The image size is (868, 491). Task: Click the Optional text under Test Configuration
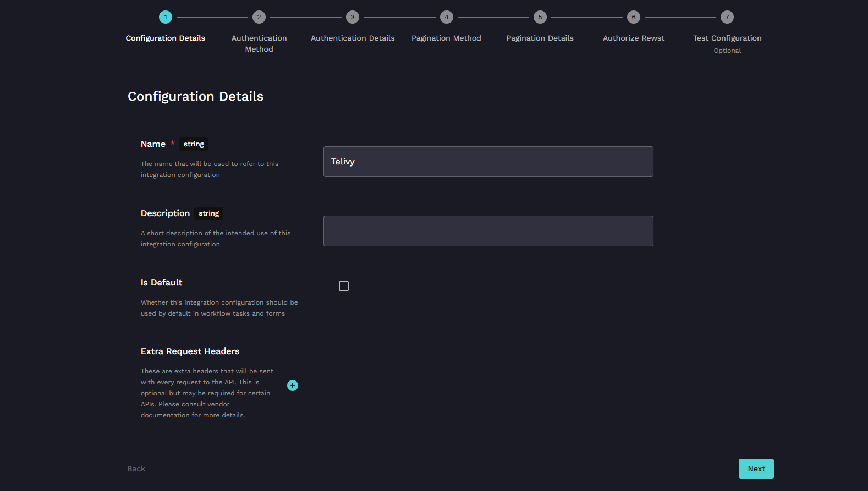727,51
